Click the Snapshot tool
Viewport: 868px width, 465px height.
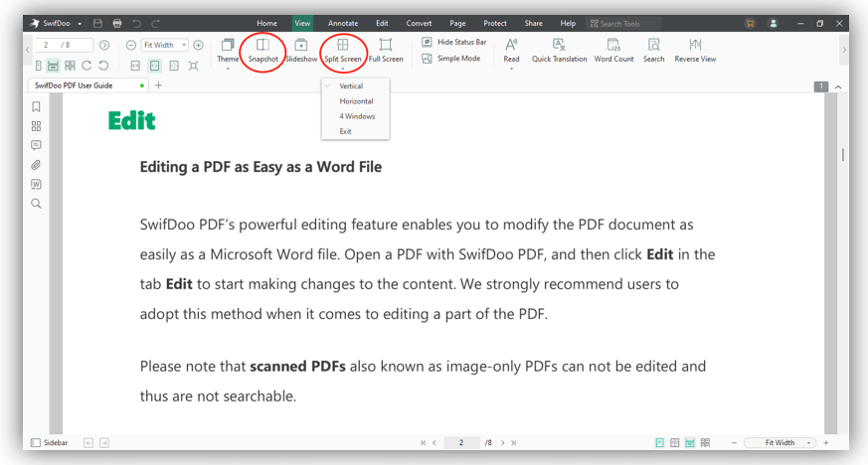point(262,51)
